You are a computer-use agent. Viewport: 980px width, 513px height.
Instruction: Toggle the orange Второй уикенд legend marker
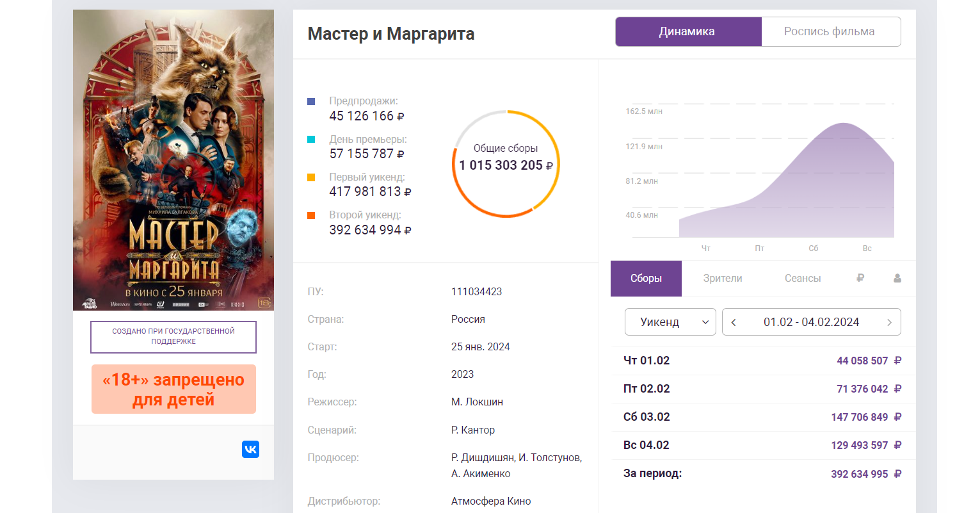coord(312,214)
